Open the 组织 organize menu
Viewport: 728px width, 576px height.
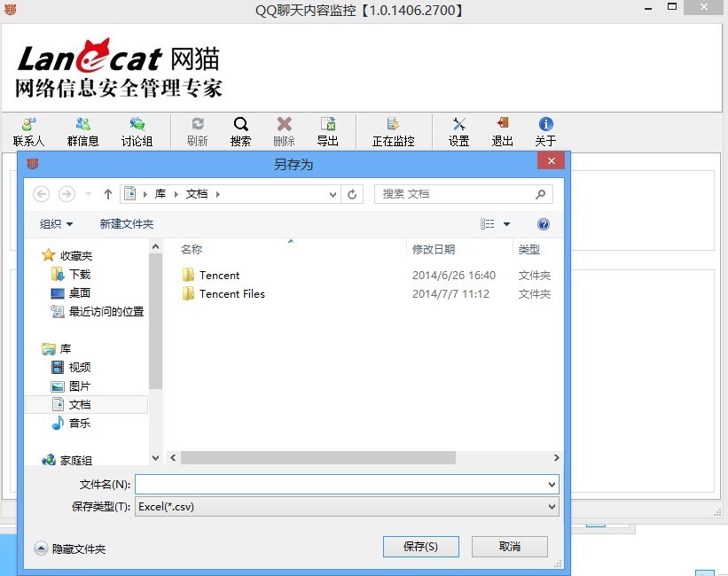pyautogui.click(x=56, y=224)
